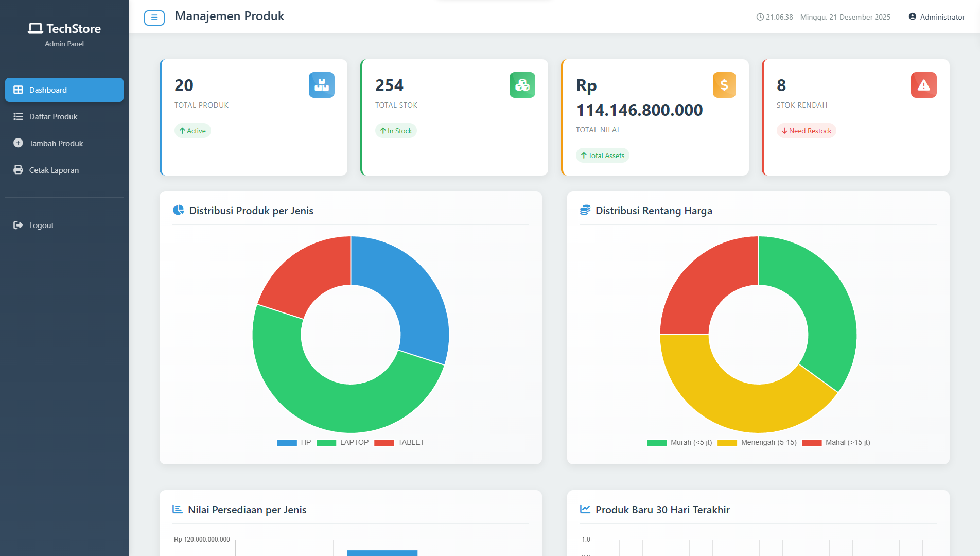Click the printer icon beside Cetak Laporan

pyautogui.click(x=18, y=170)
